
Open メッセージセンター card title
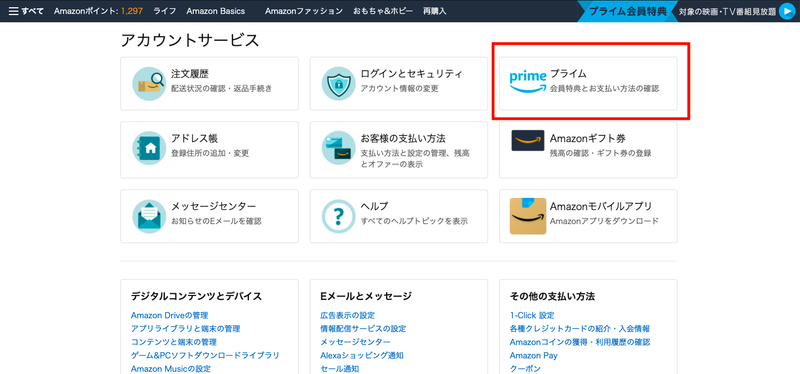[213, 207]
